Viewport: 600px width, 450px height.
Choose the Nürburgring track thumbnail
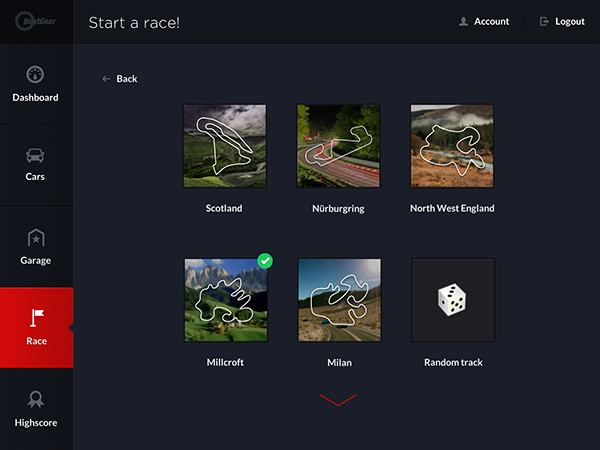tap(338, 146)
